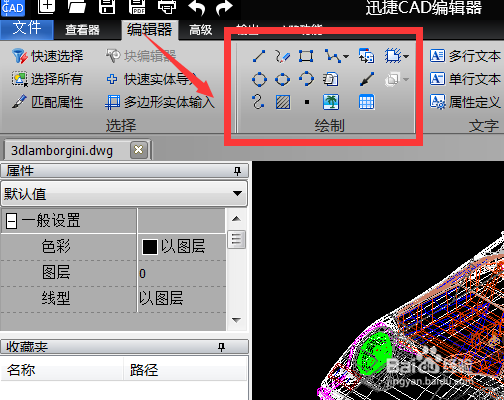The height and width of the screenshot is (400, 504).
Task: Insert 多行文本 multiline text
Action: point(465,56)
